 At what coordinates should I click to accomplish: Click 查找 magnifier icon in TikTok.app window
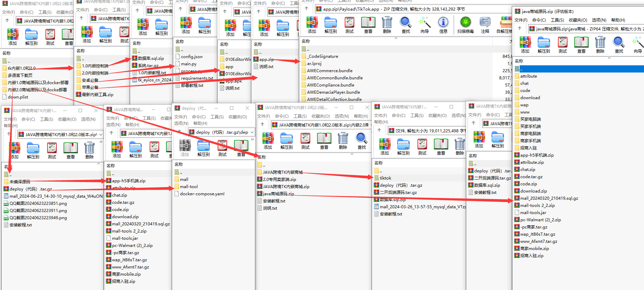(x=406, y=25)
